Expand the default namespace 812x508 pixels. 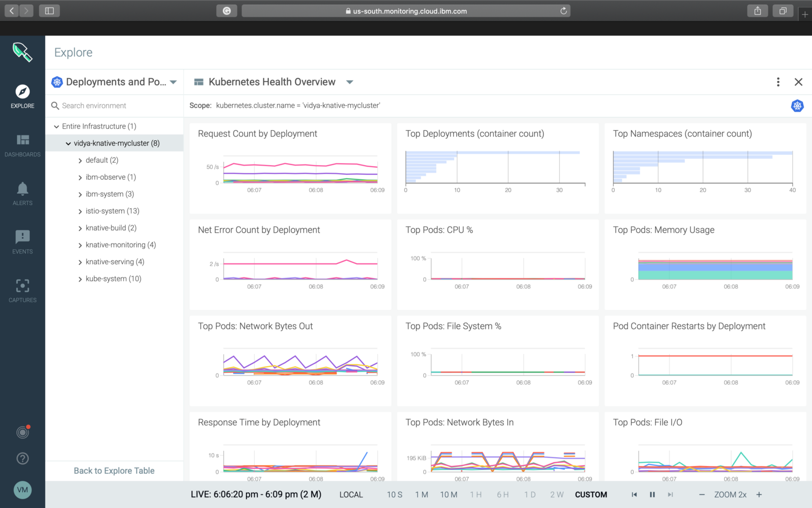click(80, 161)
